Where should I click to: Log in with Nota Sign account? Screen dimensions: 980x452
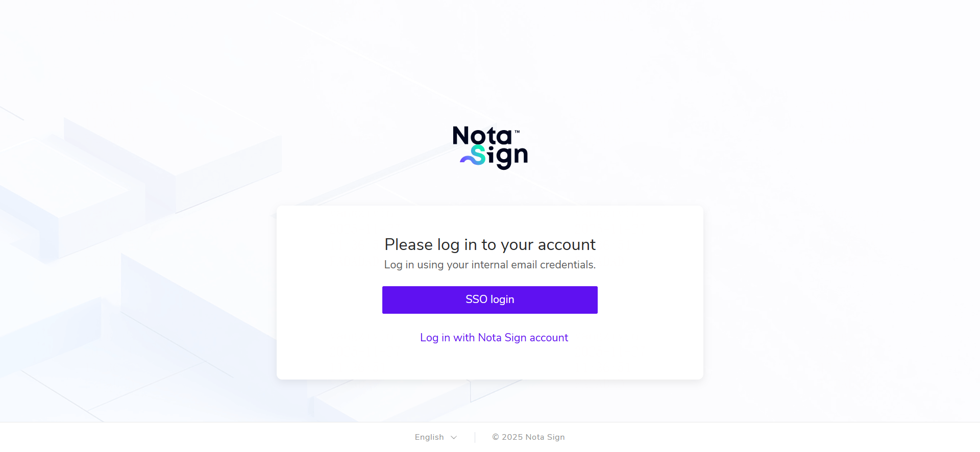click(494, 338)
